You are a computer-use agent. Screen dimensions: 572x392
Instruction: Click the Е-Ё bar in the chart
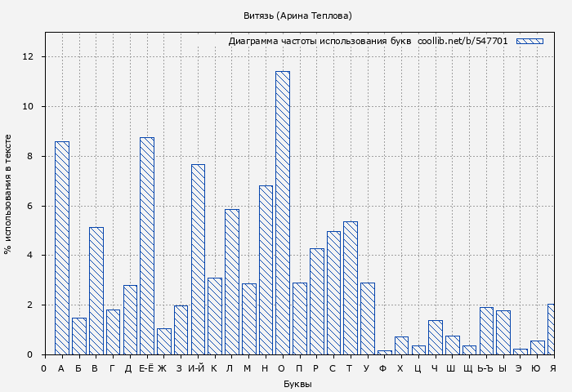pyautogui.click(x=146, y=245)
